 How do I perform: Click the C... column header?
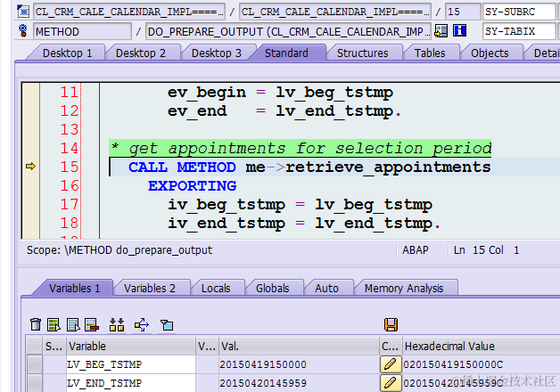pyautogui.click(x=391, y=346)
